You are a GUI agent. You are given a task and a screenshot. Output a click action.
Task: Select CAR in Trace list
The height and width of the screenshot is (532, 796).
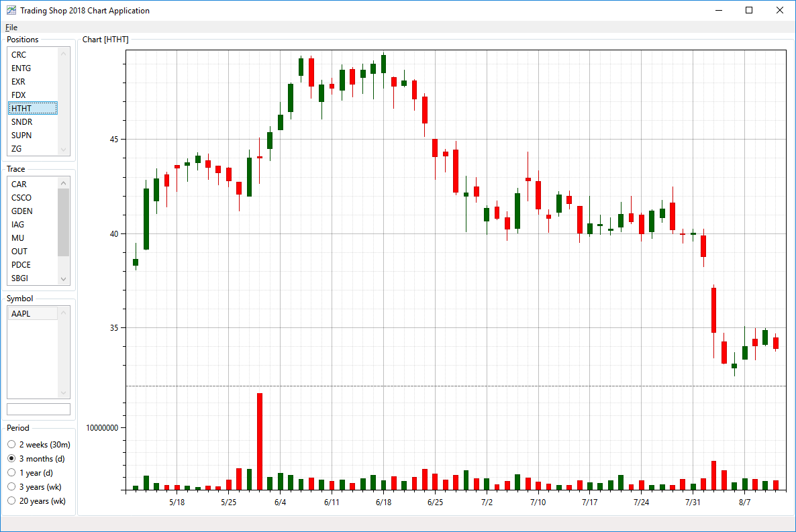32,184
